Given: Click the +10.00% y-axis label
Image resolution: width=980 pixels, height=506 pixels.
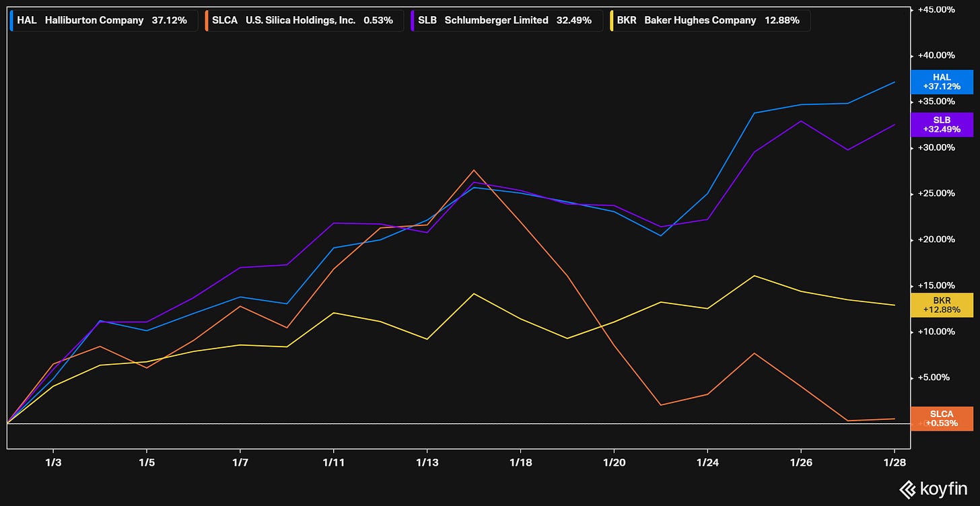Looking at the screenshot, I should 936,331.
